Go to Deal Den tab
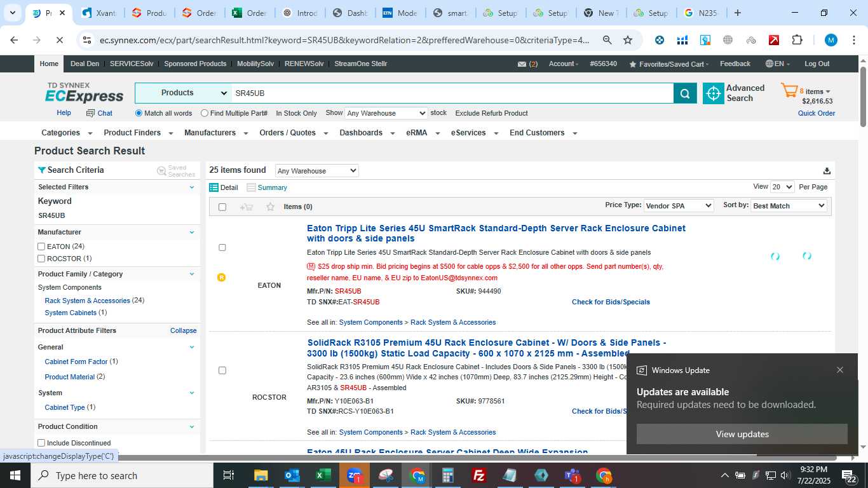The width and height of the screenshot is (868, 488). [x=85, y=64]
